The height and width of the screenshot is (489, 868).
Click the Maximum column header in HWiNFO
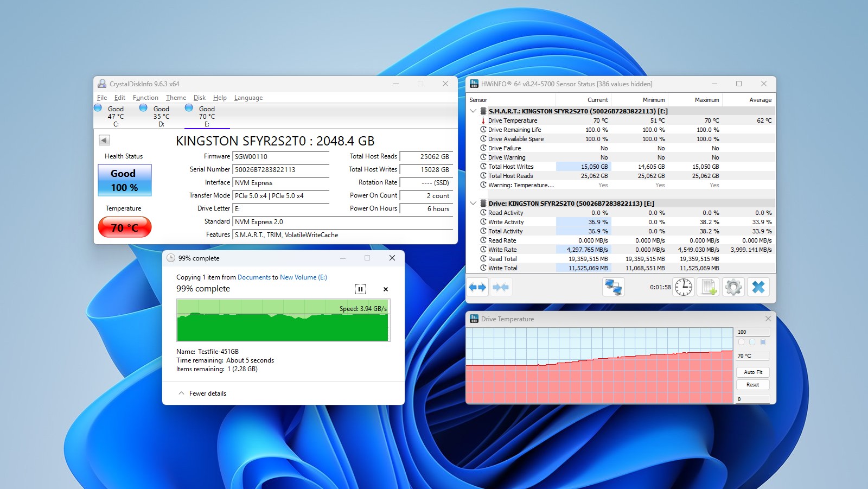(x=695, y=100)
